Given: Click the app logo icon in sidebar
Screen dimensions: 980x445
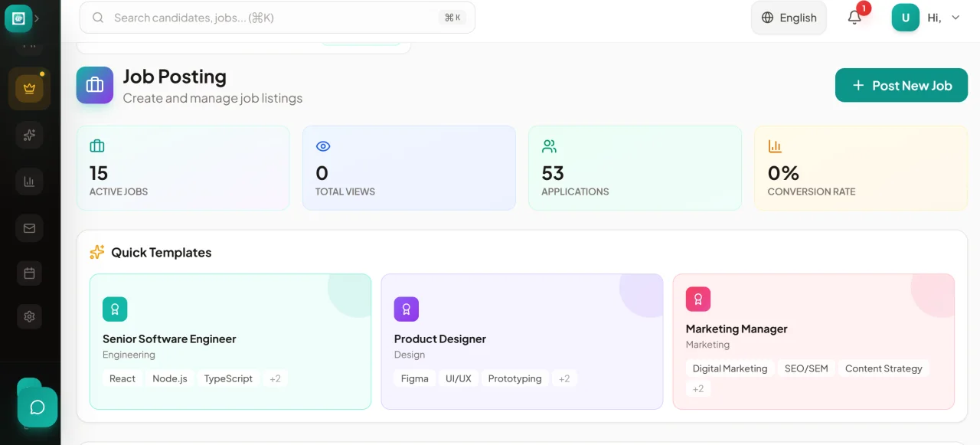Looking at the screenshot, I should coord(18,18).
